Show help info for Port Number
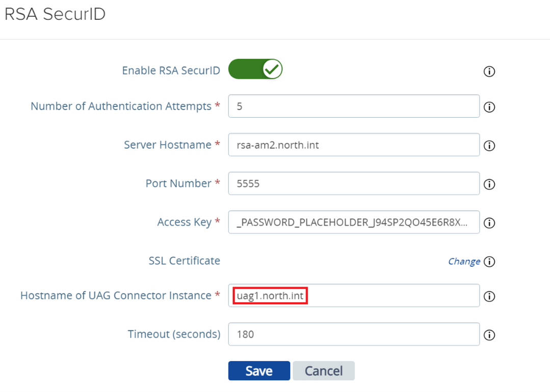The width and height of the screenshot is (550, 392). 489,184
